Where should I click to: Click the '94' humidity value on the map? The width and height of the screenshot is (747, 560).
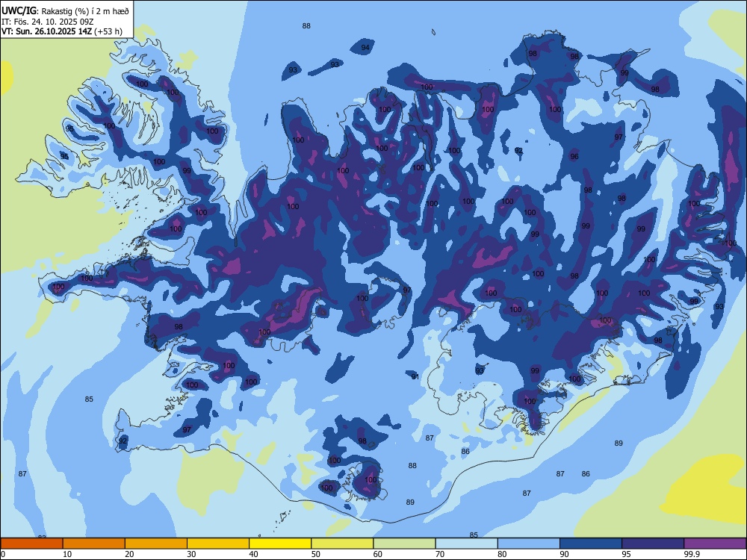click(x=365, y=47)
